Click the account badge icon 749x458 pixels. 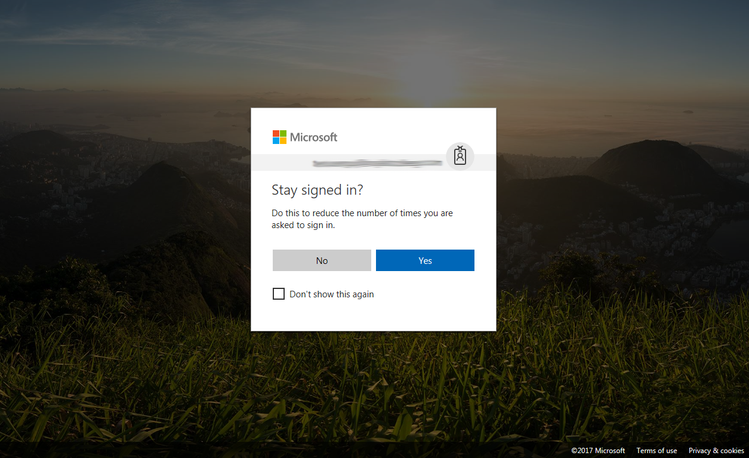pyautogui.click(x=460, y=156)
